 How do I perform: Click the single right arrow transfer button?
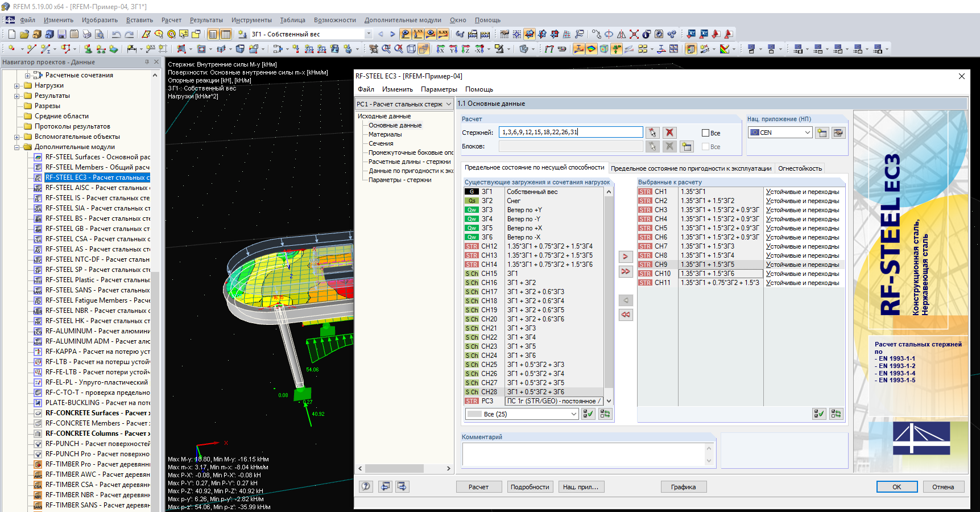point(626,257)
